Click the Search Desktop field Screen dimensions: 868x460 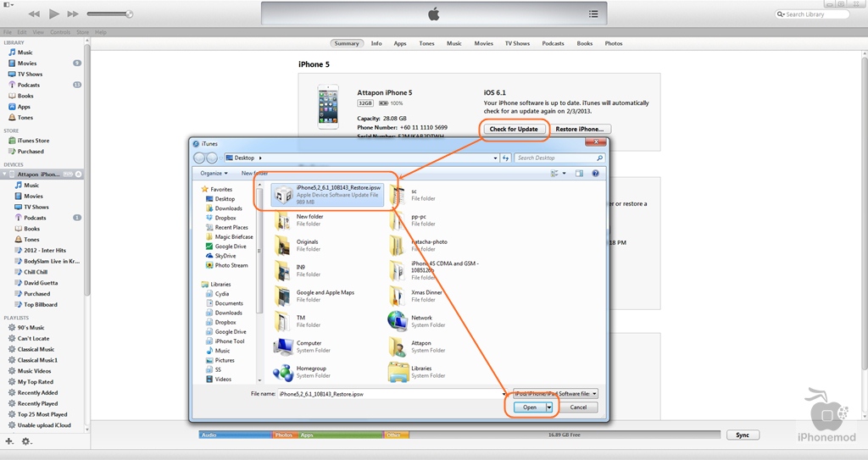pos(559,158)
